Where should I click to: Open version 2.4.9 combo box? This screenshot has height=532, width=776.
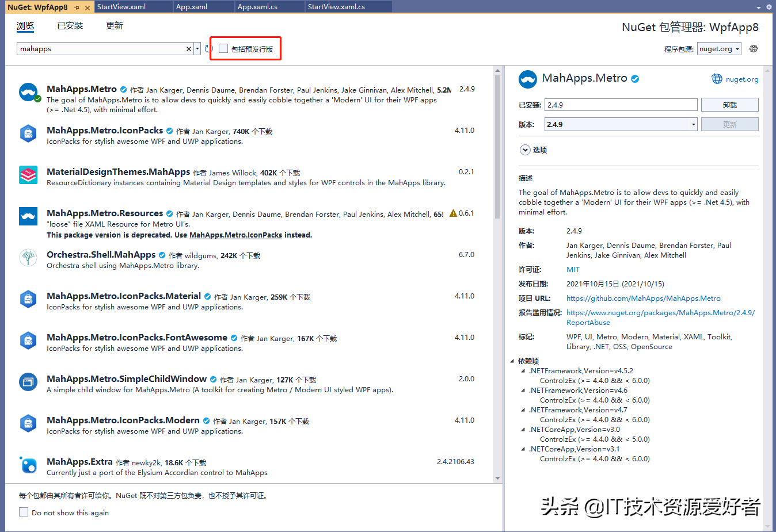coord(621,124)
